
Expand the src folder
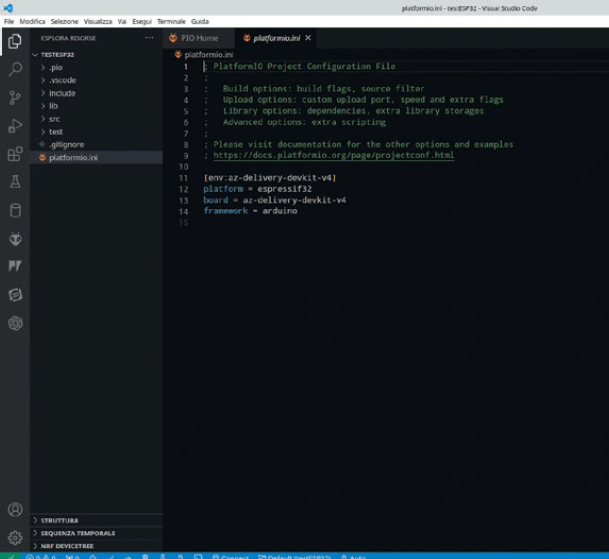pyautogui.click(x=43, y=119)
